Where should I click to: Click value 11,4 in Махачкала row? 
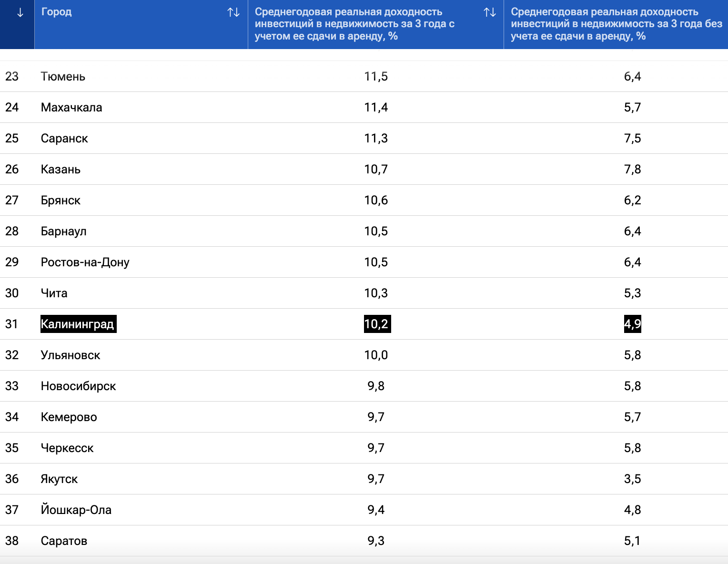pyautogui.click(x=376, y=108)
